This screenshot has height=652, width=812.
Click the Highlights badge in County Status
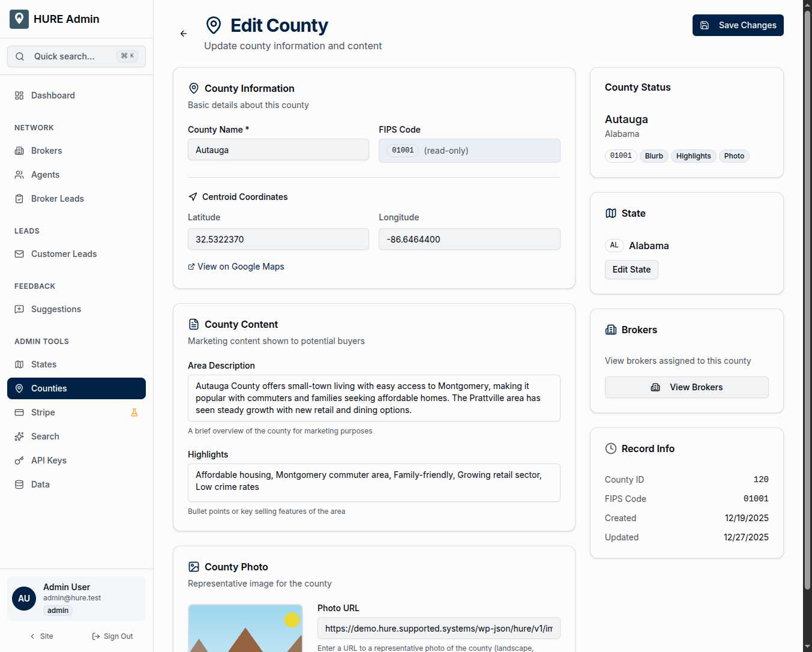(693, 155)
